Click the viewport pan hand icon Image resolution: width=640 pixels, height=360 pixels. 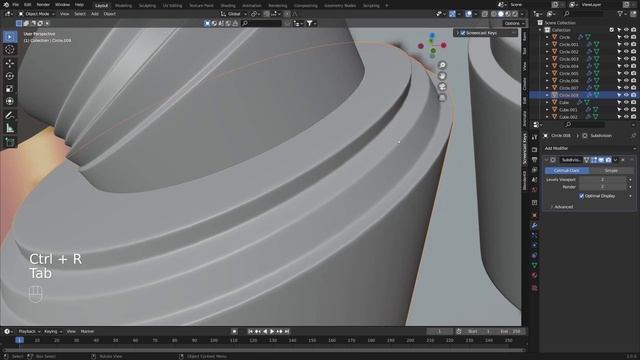442,76
